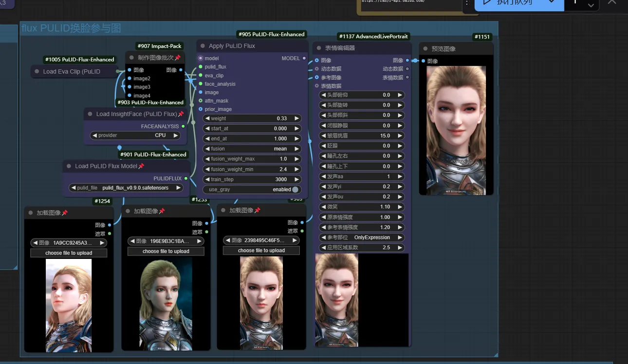Click choose file to upload under 196E9B3C1BA
Screen dimensions: 628x364
coord(166,251)
